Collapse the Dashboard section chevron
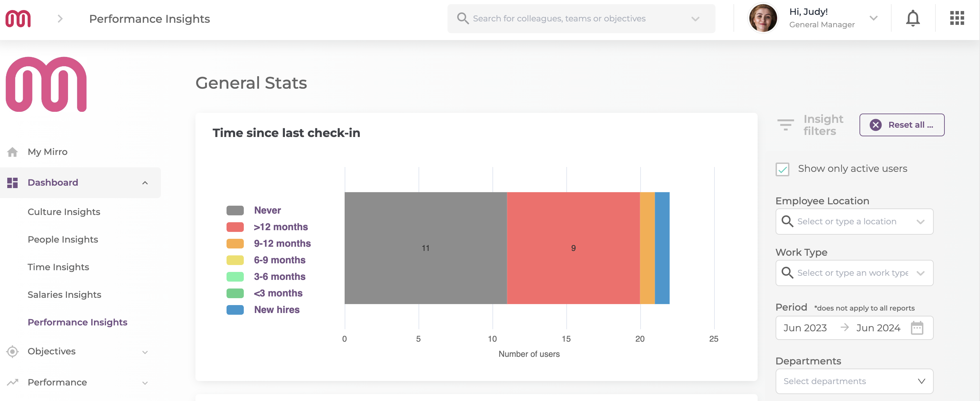 pos(145,183)
